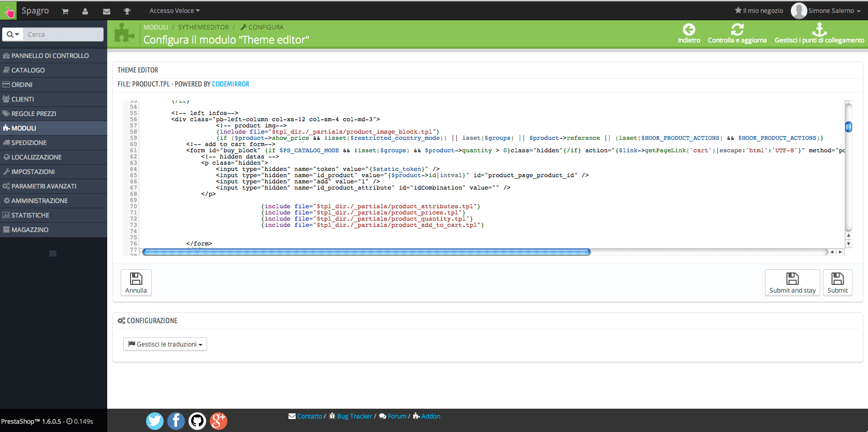Open Ordini menu
The image size is (868, 432).
click(x=53, y=84)
